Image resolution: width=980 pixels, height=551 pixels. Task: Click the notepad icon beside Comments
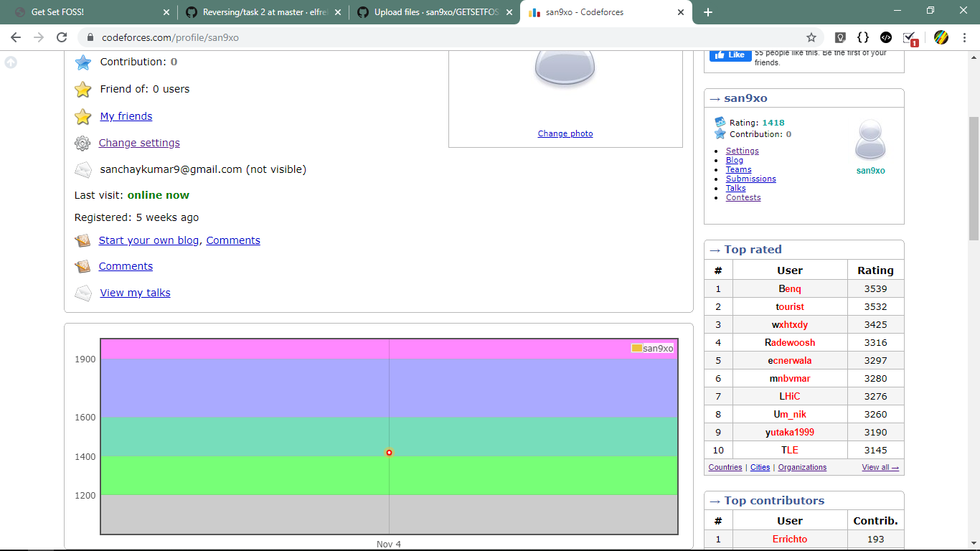pyautogui.click(x=83, y=266)
